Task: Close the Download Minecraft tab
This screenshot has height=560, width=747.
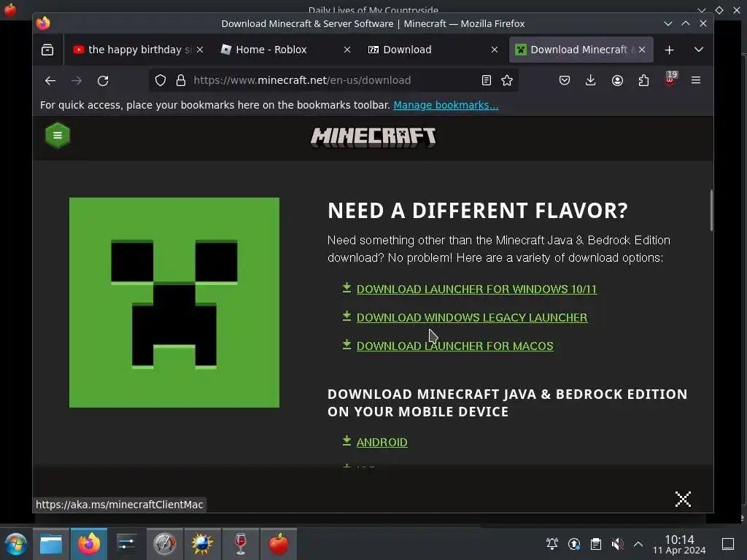Action: point(642,50)
